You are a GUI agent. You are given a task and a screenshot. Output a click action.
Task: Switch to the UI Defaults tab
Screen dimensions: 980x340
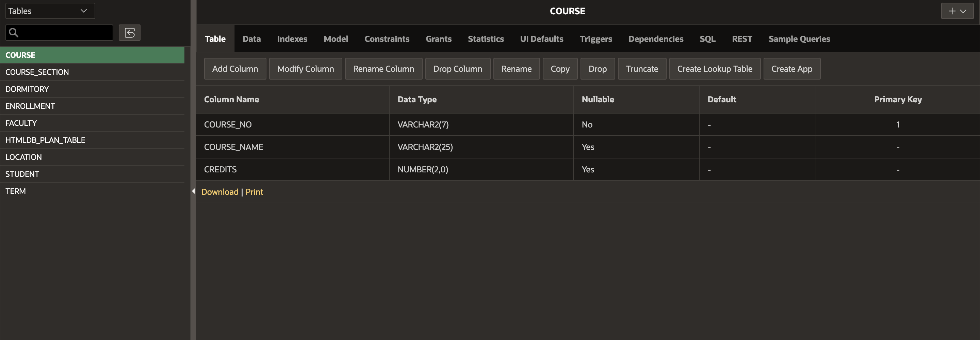tap(542, 39)
